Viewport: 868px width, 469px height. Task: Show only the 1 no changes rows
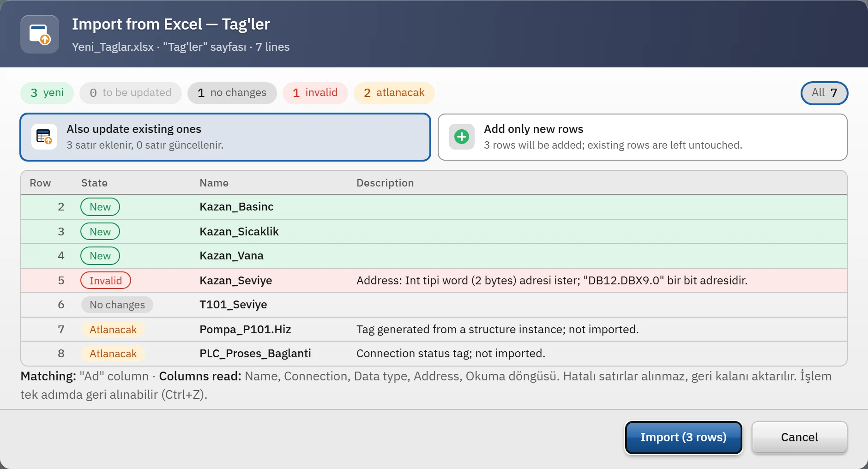point(232,93)
